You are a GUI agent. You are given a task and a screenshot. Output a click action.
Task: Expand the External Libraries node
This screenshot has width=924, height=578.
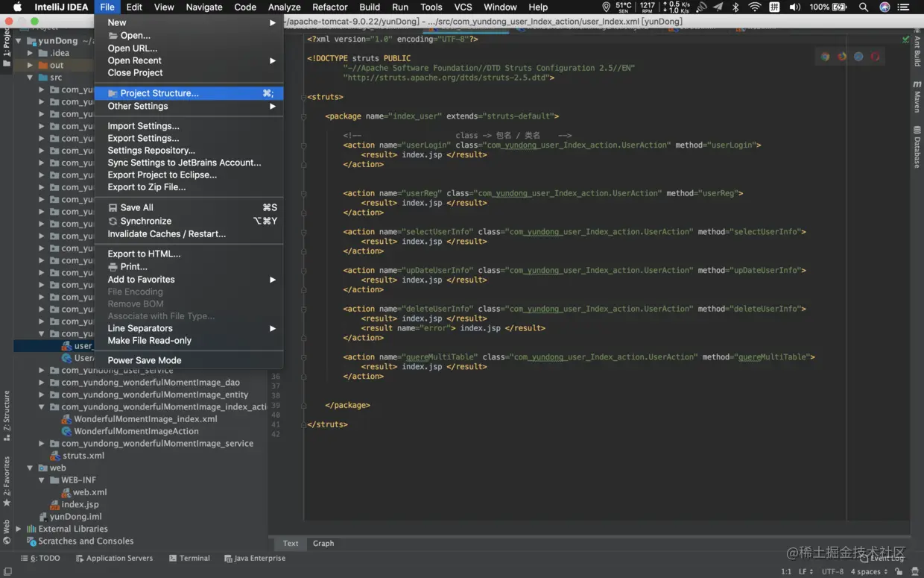tap(19, 529)
